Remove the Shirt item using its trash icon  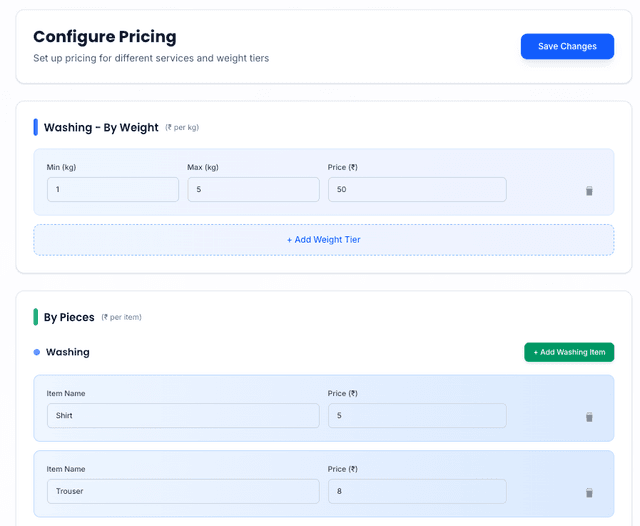[589, 416]
